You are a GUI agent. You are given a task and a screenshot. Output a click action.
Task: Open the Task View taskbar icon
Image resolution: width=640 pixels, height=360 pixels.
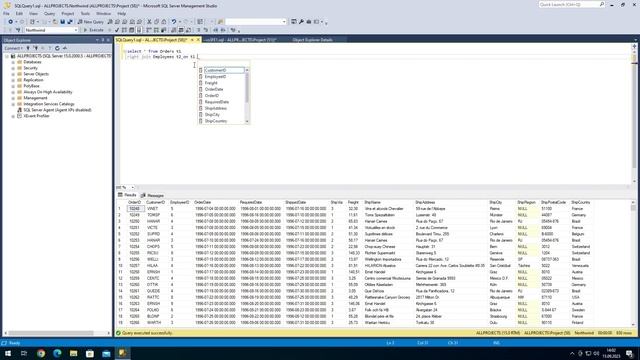point(24,353)
